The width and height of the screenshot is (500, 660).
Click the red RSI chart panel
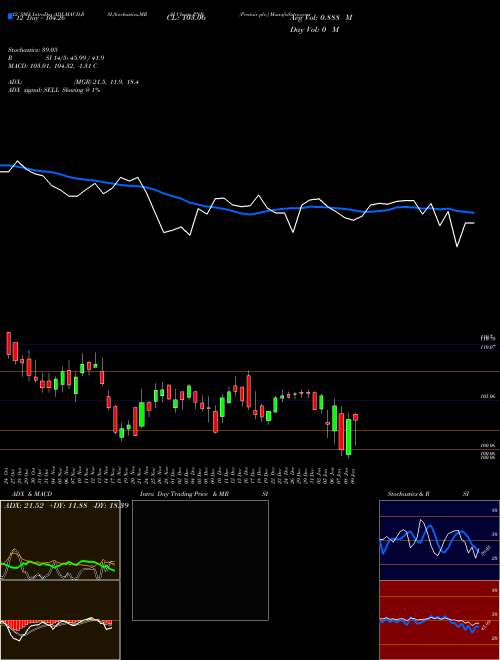439,620
